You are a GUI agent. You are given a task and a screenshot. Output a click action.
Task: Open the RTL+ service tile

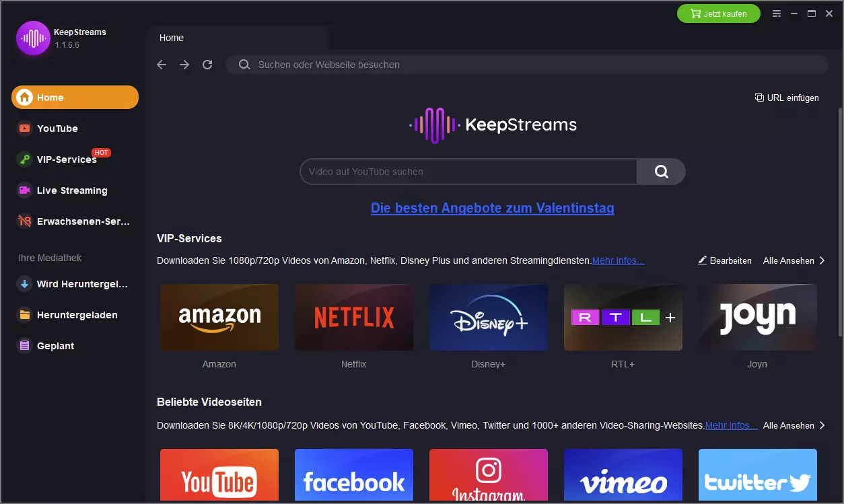tap(623, 317)
